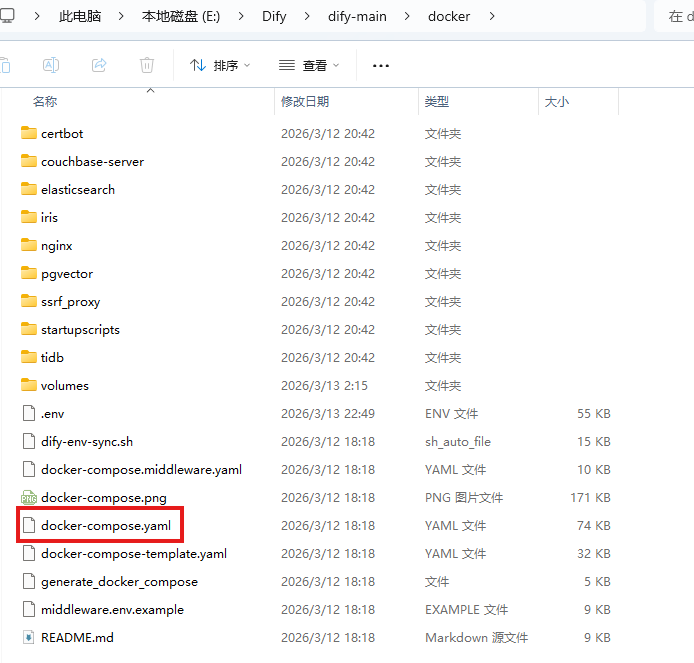The width and height of the screenshot is (694, 663).
Task: Go to Dify folder in the breadcrumb
Action: (274, 16)
